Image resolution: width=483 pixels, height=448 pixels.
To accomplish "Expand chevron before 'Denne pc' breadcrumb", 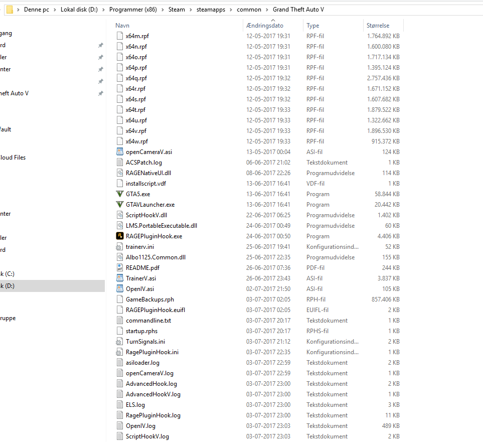I will [x=18, y=10].
